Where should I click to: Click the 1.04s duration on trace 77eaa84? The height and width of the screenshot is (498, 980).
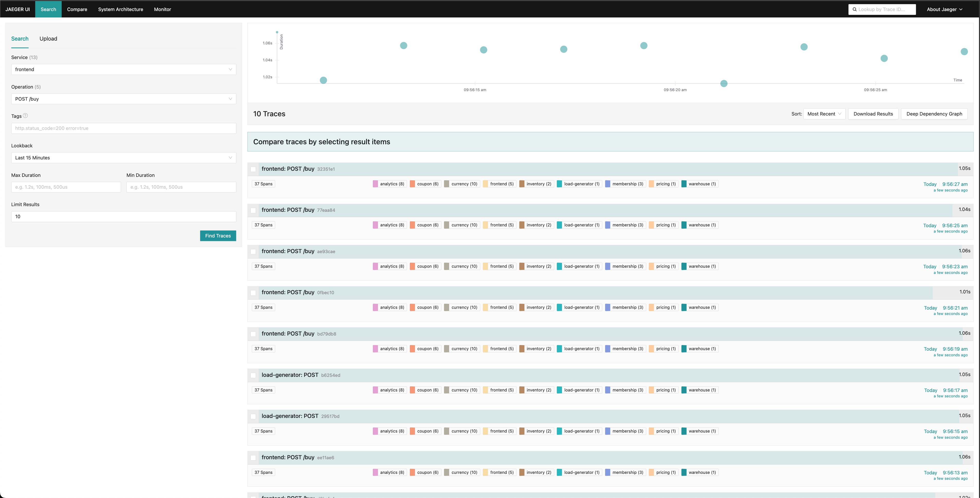pyautogui.click(x=964, y=209)
